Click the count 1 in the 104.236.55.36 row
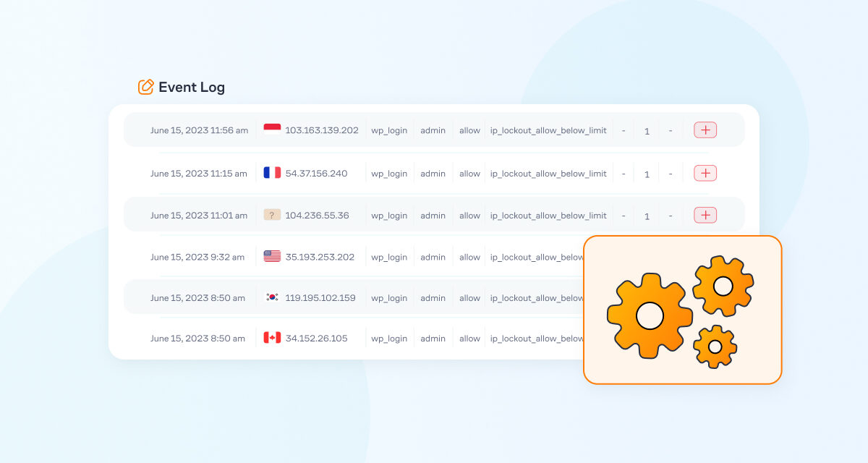This screenshot has width=868, height=463. point(647,216)
